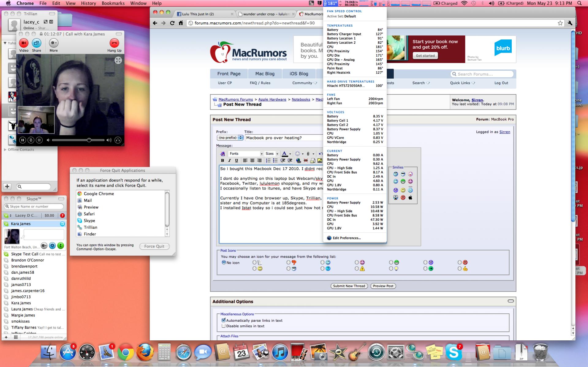Click the thread Title input field
This screenshot has height=367, width=588.
click(x=284, y=138)
